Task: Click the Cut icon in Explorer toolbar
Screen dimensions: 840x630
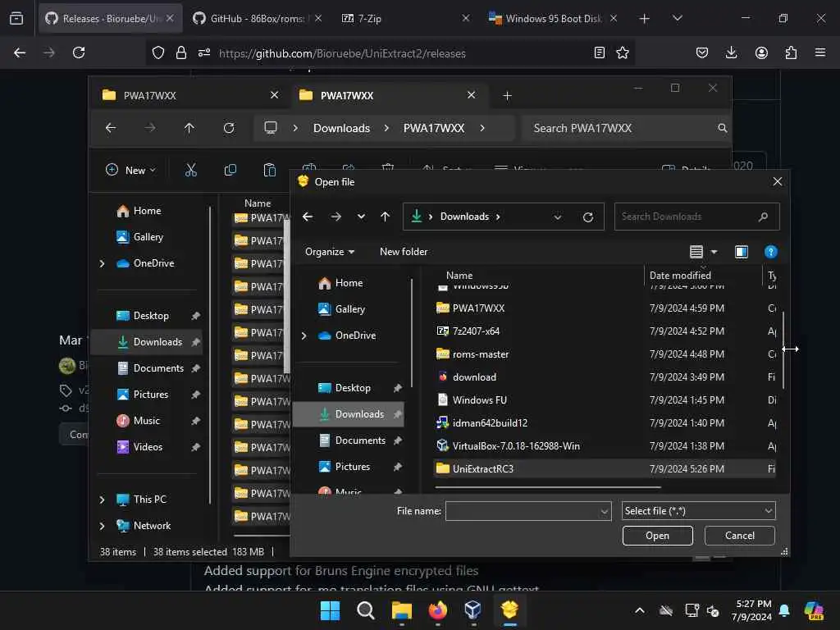Action: [190, 171]
